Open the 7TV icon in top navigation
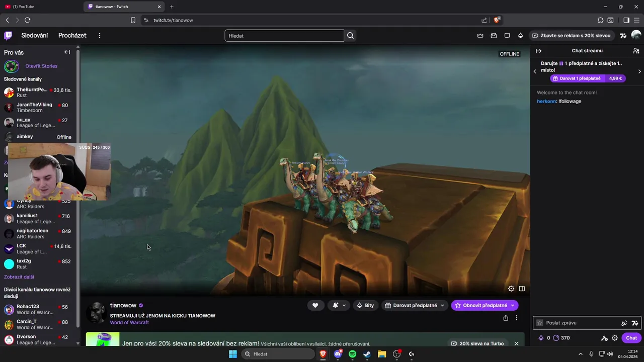This screenshot has height=362, width=644. pos(623,36)
